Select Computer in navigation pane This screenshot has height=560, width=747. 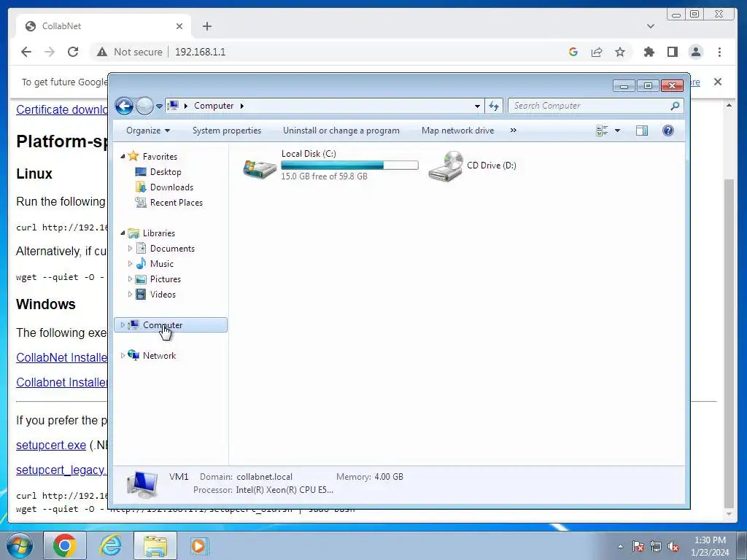[x=163, y=324]
